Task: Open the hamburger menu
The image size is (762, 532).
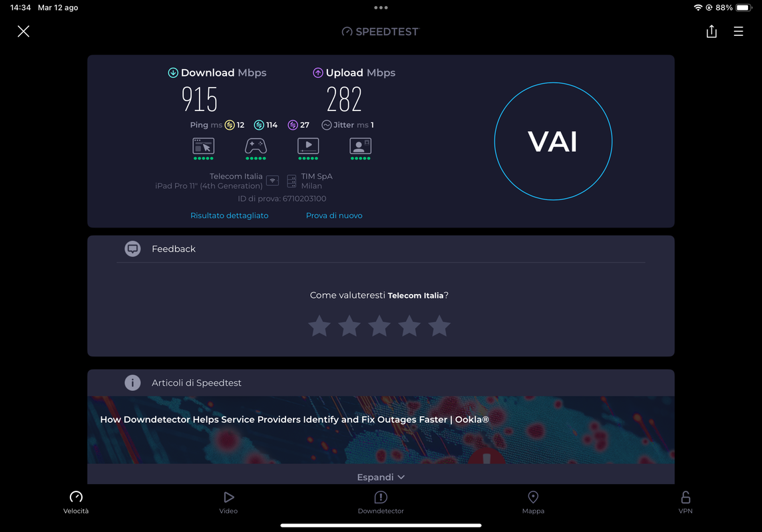Action: (x=738, y=31)
